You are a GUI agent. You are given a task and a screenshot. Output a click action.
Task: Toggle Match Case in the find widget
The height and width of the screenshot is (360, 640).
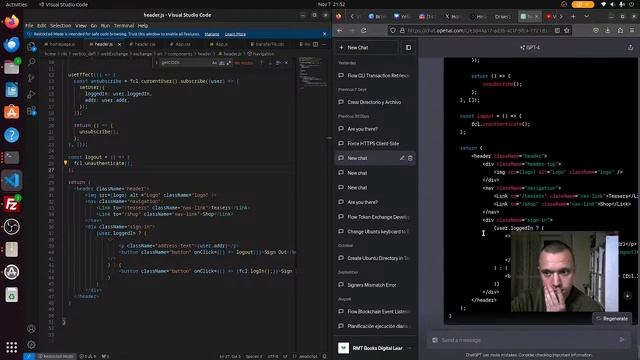coord(214,63)
